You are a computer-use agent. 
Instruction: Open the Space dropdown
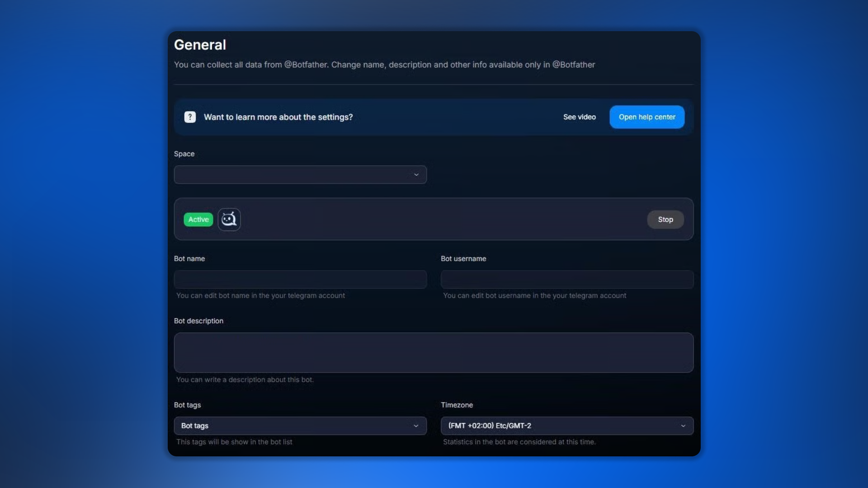[x=300, y=174]
